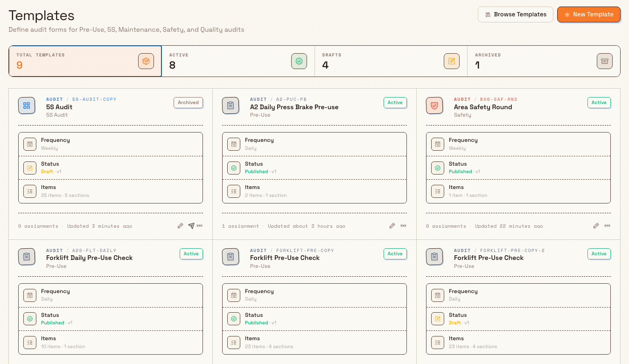Click the orange cube icon in Total Templates
Screen dimensions: 629x364
[x=146, y=61]
